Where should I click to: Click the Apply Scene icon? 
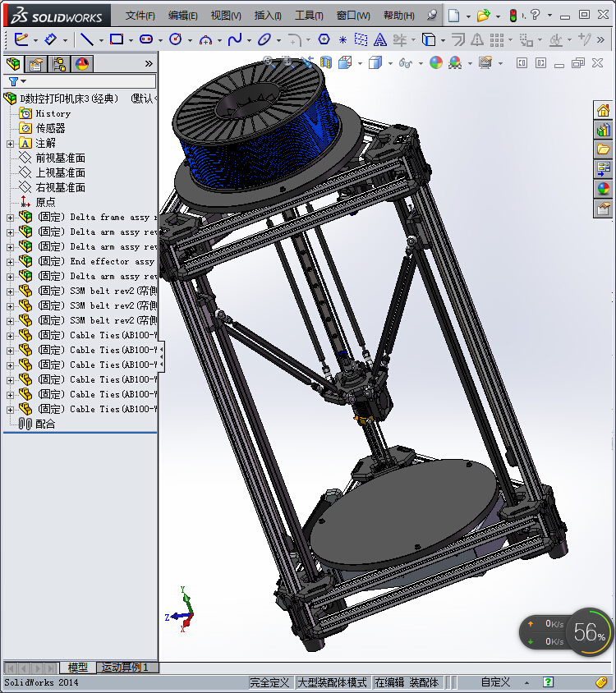tap(455, 62)
